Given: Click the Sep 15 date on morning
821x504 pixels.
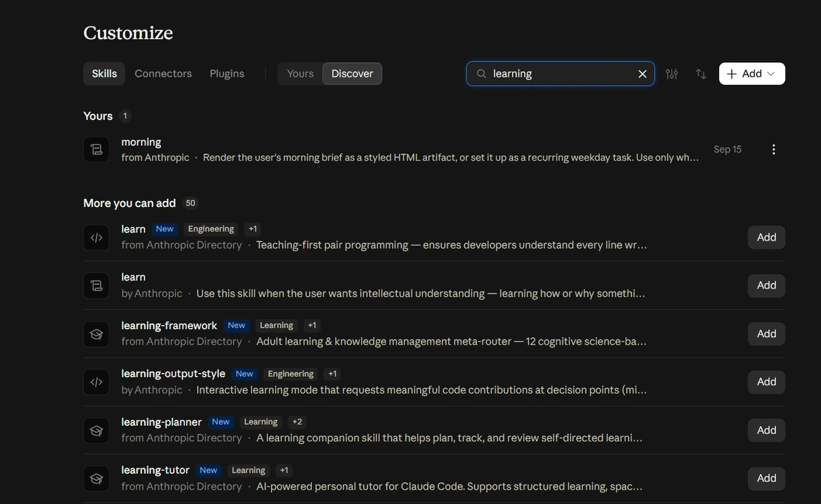Looking at the screenshot, I should click(x=727, y=149).
